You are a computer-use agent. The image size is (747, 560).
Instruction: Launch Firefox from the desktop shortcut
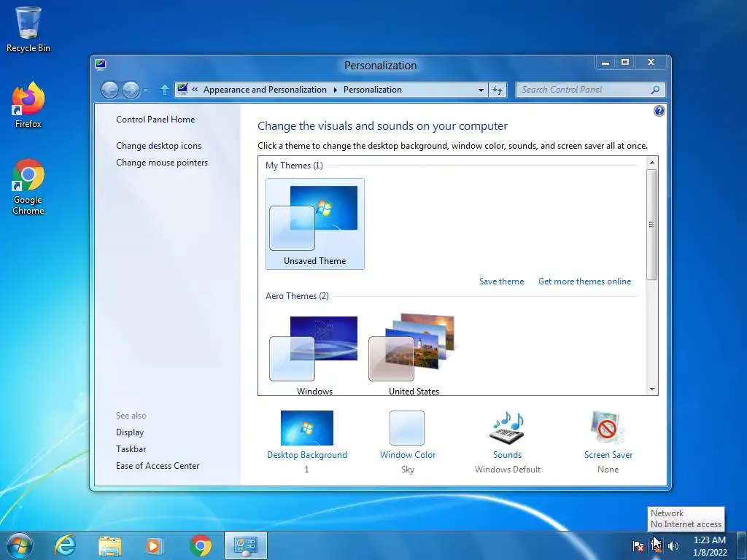(x=28, y=105)
